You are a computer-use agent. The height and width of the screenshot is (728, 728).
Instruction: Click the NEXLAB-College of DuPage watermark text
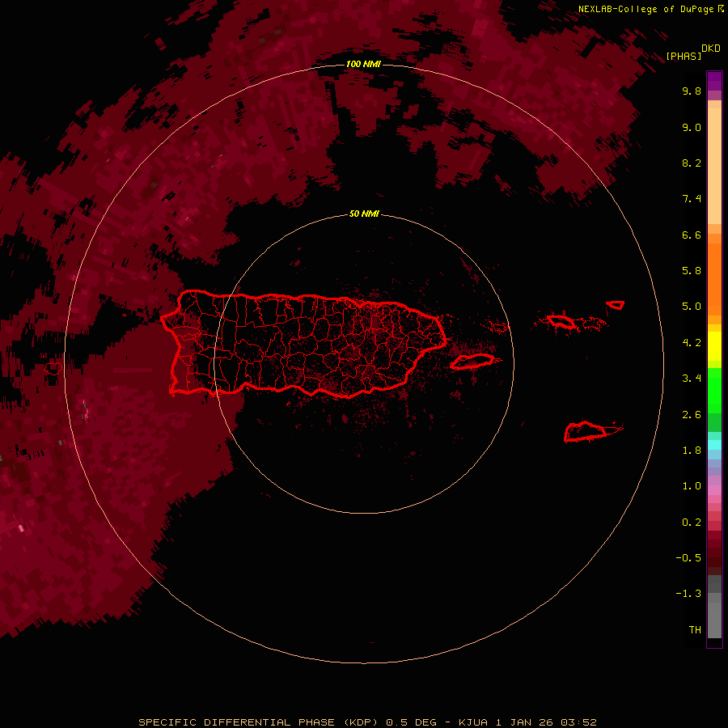651,9
